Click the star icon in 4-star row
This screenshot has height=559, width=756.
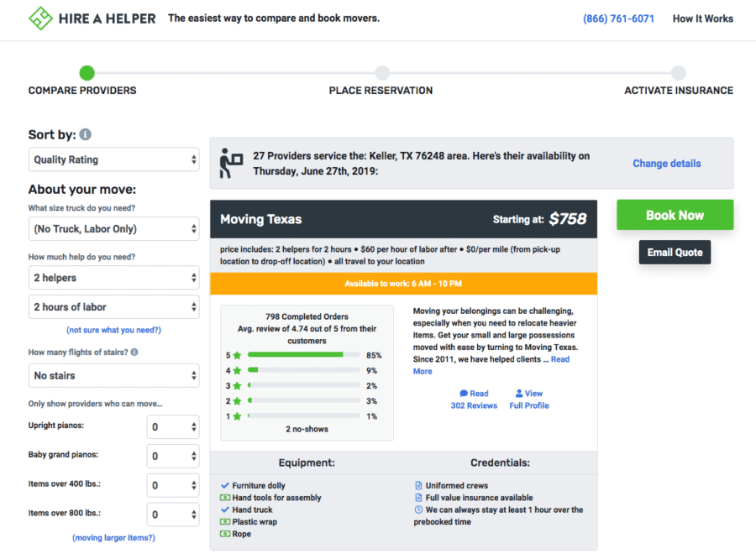click(x=237, y=371)
